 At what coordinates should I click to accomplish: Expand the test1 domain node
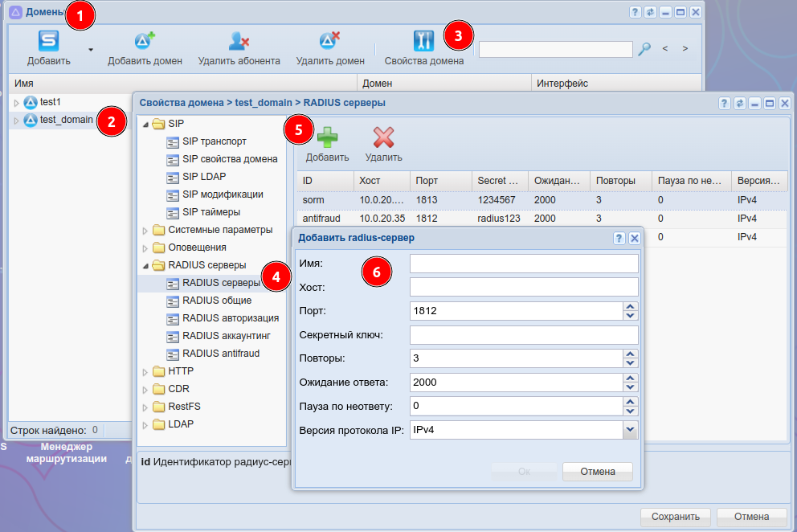[x=16, y=103]
